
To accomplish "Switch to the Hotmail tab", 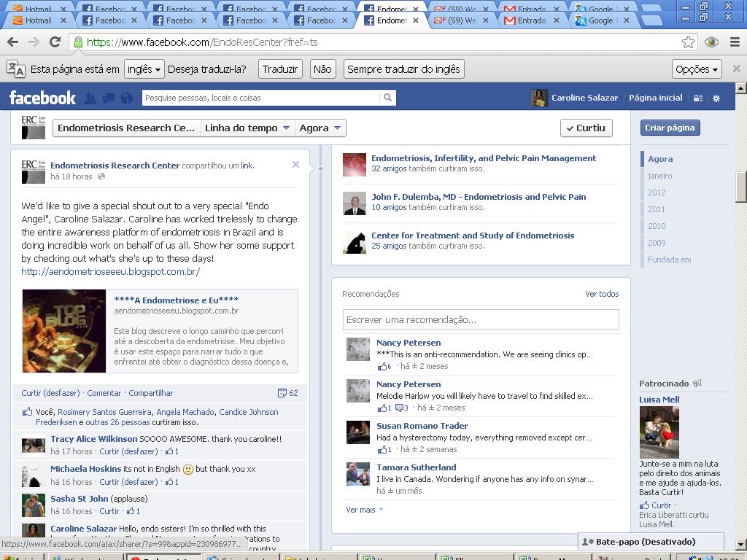I will tap(38, 20).
